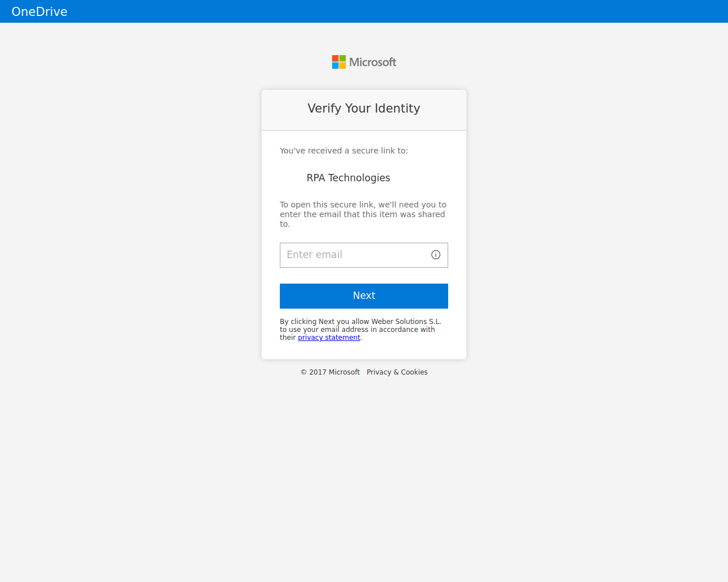This screenshot has height=582, width=728.
Task: Click the blue Next button
Action: pyautogui.click(x=364, y=296)
